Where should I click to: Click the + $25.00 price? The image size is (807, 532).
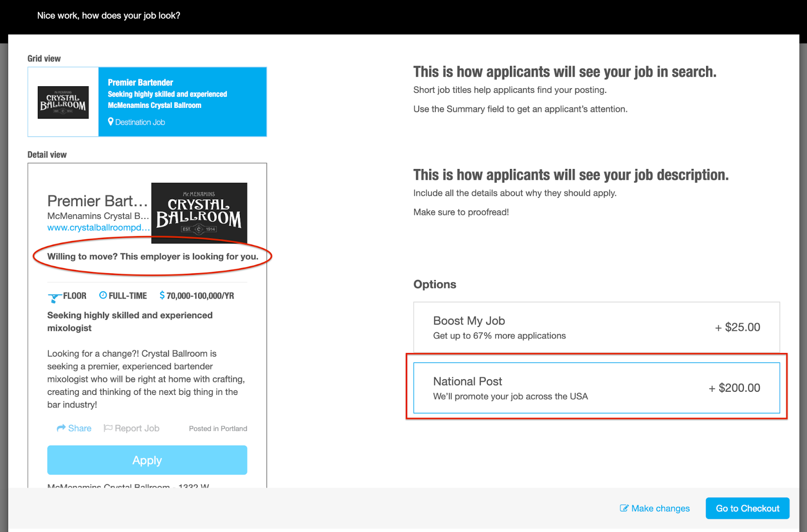(x=737, y=327)
